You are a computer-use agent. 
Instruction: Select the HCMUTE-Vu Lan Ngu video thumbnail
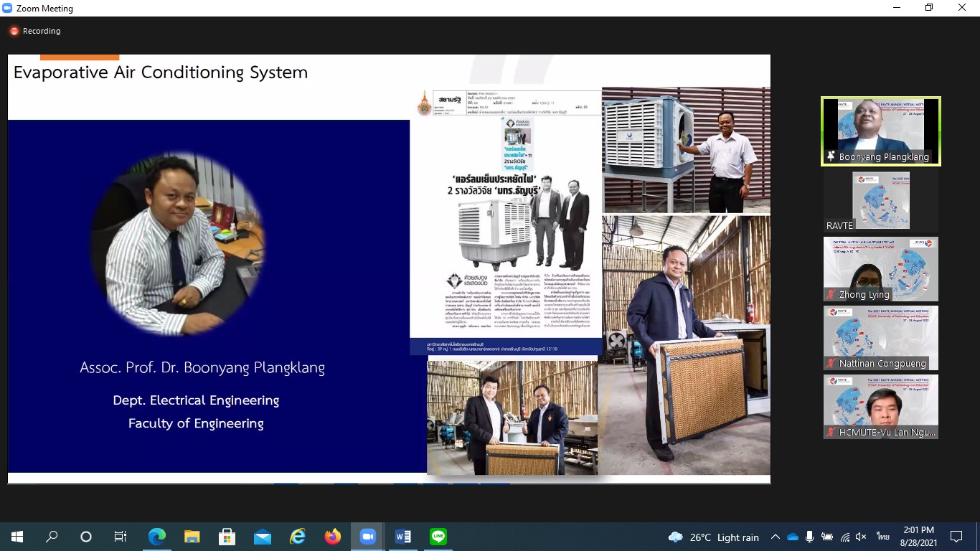click(x=881, y=406)
